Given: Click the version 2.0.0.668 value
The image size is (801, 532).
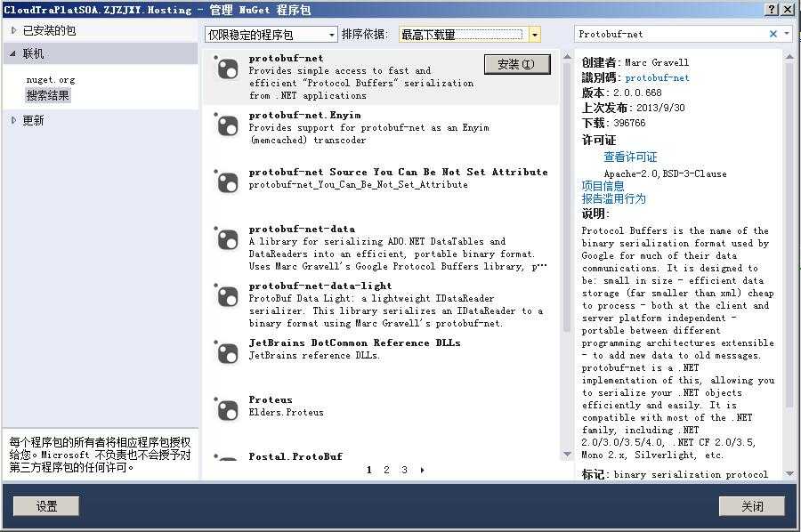Looking at the screenshot, I should (637, 93).
